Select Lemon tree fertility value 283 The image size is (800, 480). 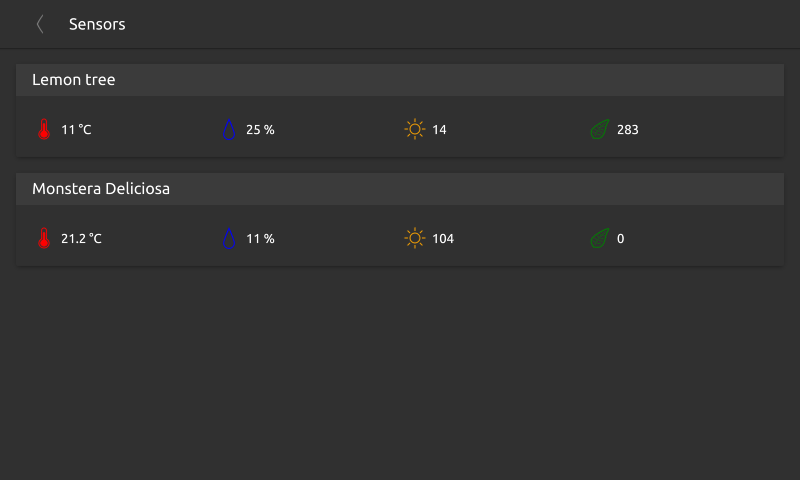(628, 130)
